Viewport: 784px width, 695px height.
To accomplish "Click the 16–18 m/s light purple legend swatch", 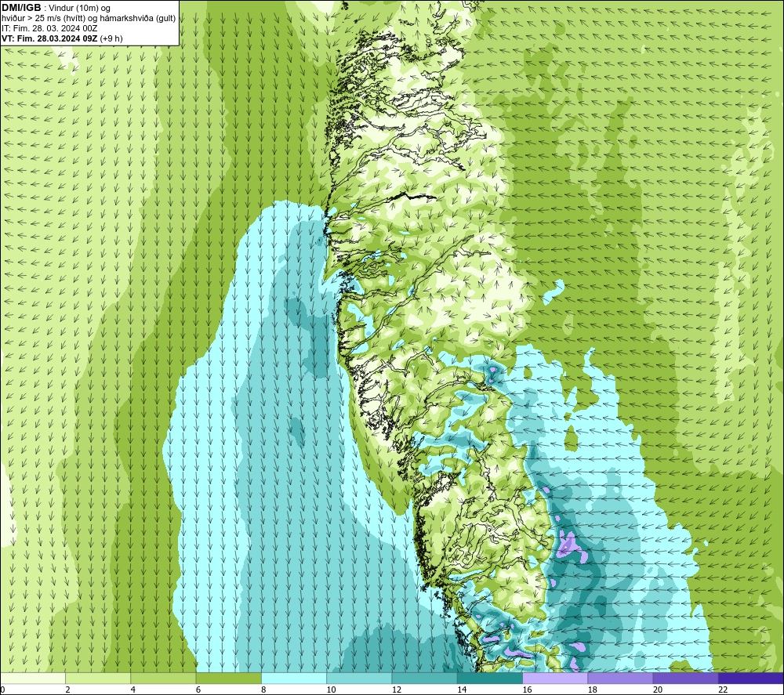I will point(555,678).
